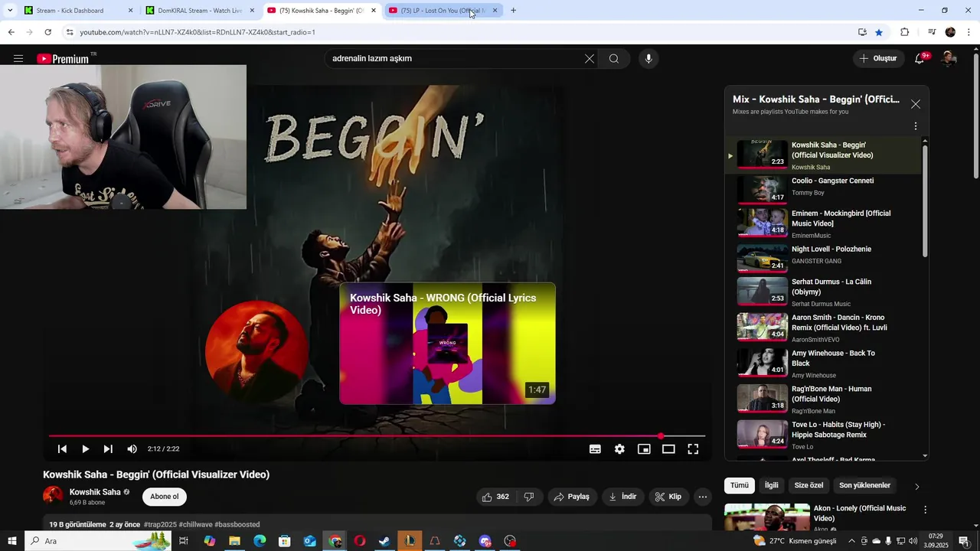
Task: Run search with the magnifier button
Action: (614, 59)
